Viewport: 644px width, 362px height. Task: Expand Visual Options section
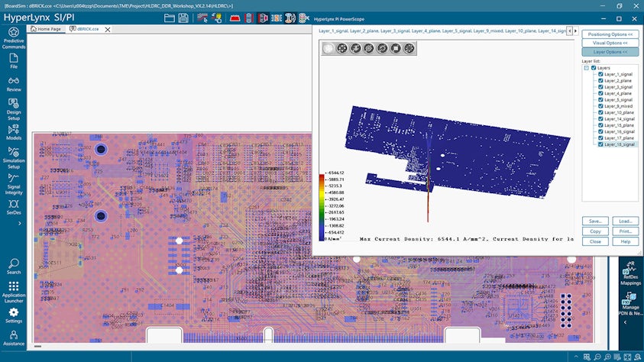point(610,43)
